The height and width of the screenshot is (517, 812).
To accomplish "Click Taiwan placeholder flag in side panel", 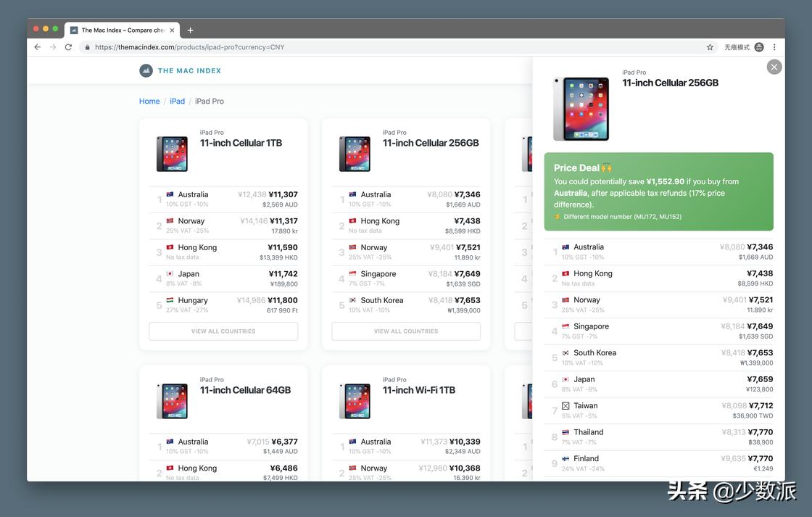I will pos(565,405).
